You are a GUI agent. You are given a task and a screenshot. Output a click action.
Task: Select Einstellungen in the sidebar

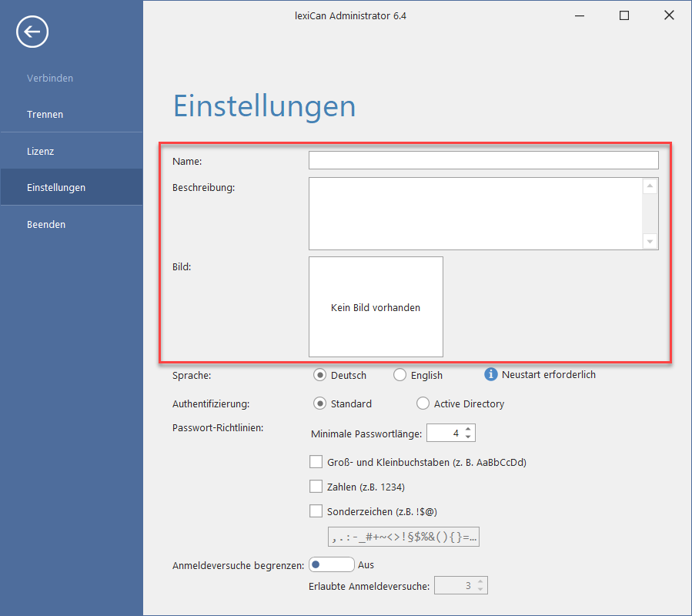[55, 187]
